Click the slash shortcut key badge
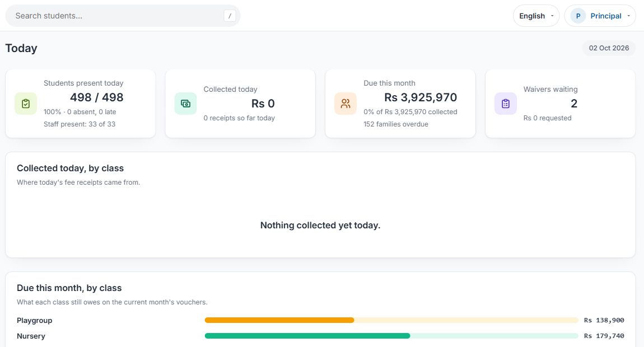644x347 pixels. click(230, 16)
